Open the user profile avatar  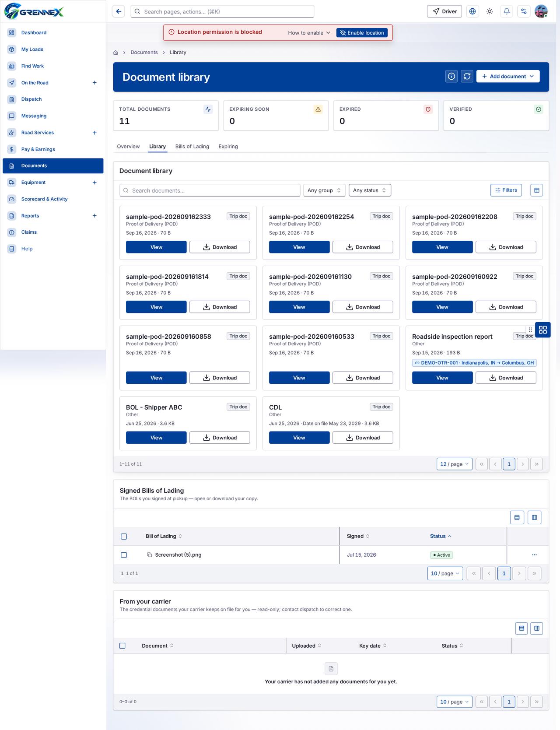(x=541, y=11)
